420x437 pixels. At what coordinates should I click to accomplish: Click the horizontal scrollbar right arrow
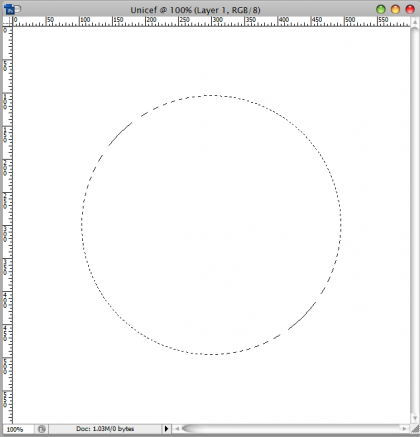point(405,429)
